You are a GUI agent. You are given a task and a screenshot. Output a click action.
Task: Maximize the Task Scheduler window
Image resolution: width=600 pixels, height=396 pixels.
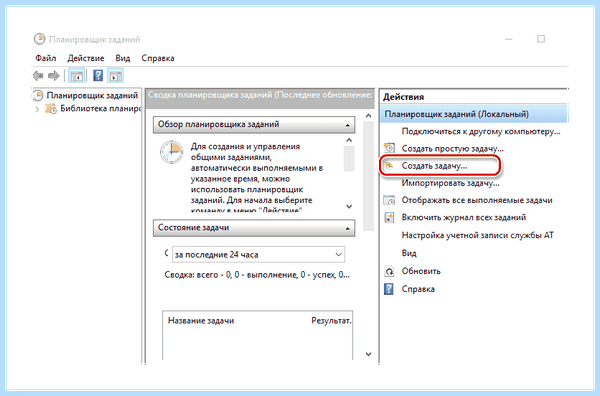click(541, 39)
